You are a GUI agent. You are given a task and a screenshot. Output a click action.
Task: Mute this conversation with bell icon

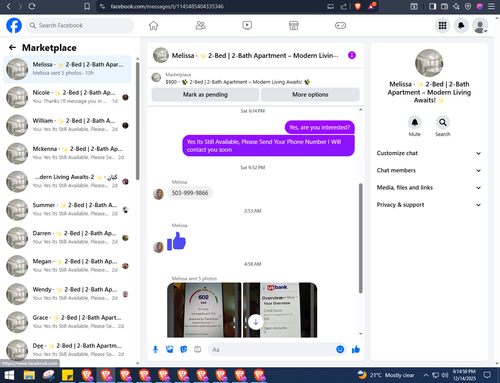point(415,122)
